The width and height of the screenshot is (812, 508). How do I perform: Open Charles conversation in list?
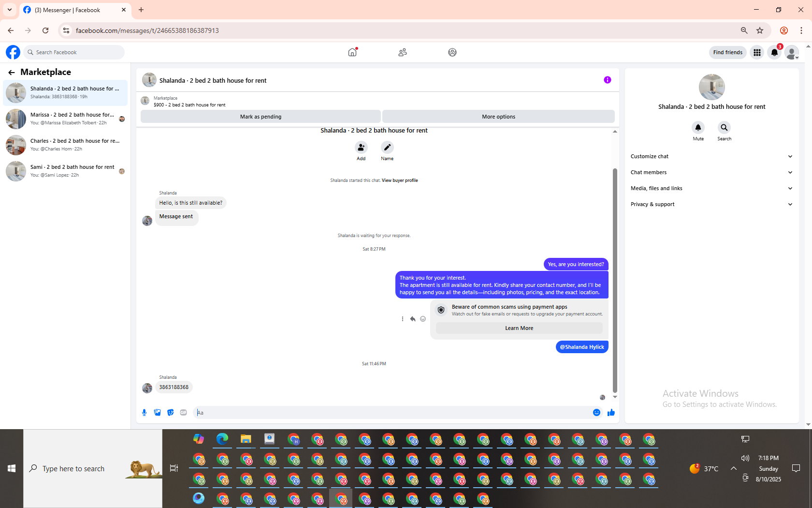65,145
